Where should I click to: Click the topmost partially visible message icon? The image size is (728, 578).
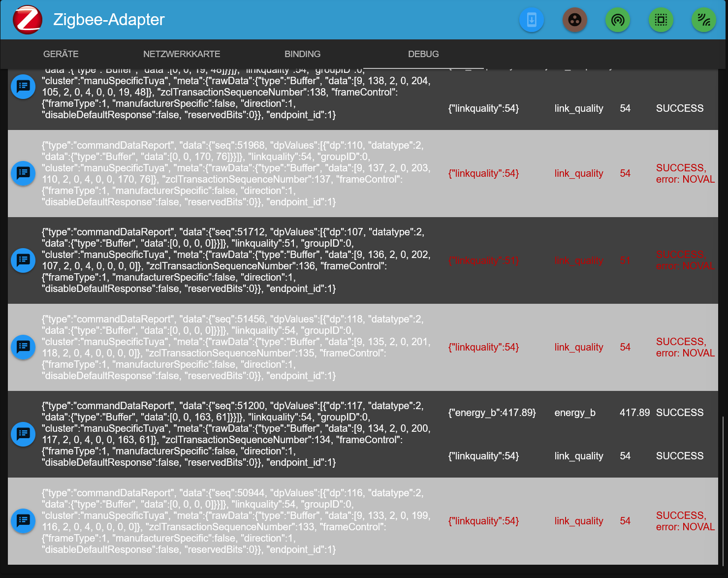tap(23, 87)
